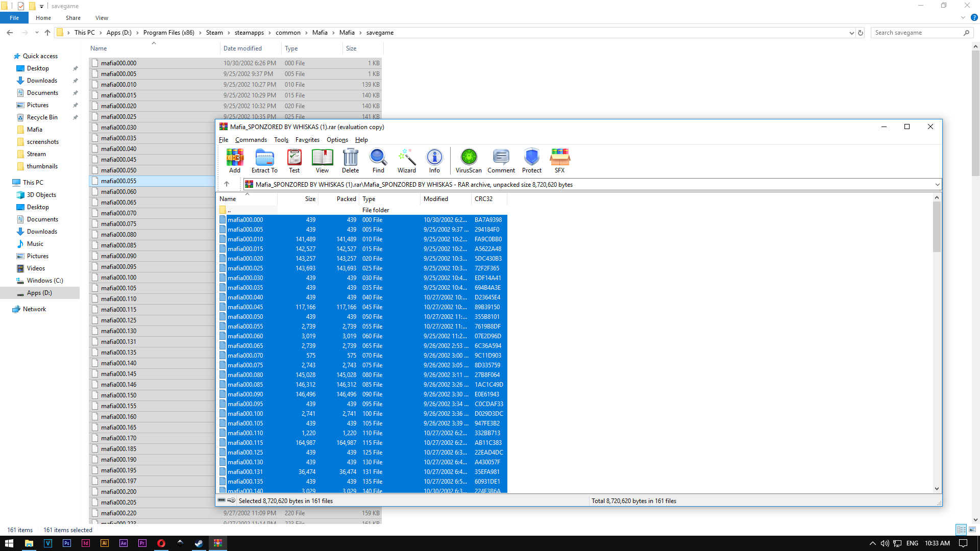The width and height of the screenshot is (980, 551).
Task: Switch to the View ribbon tab
Action: [x=102, y=18]
